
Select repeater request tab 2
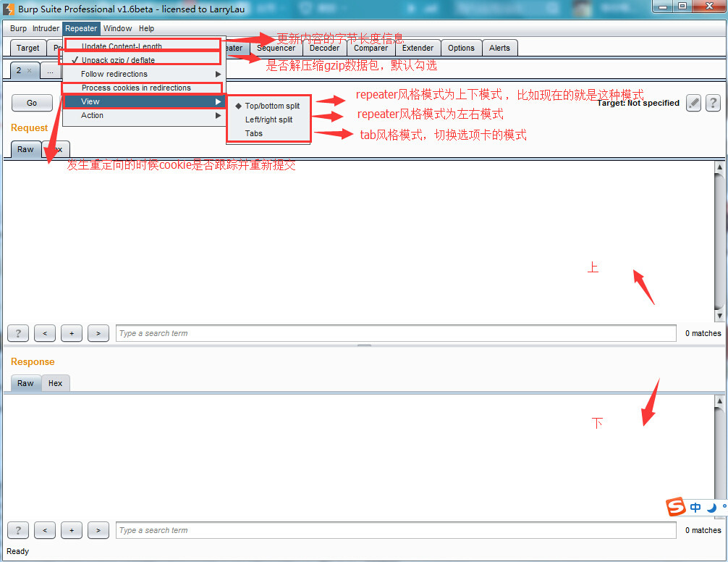click(19, 70)
